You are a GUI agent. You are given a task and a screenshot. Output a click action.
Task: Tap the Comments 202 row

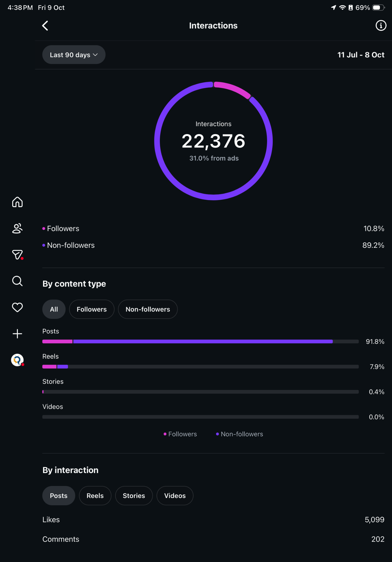pyautogui.click(x=213, y=539)
